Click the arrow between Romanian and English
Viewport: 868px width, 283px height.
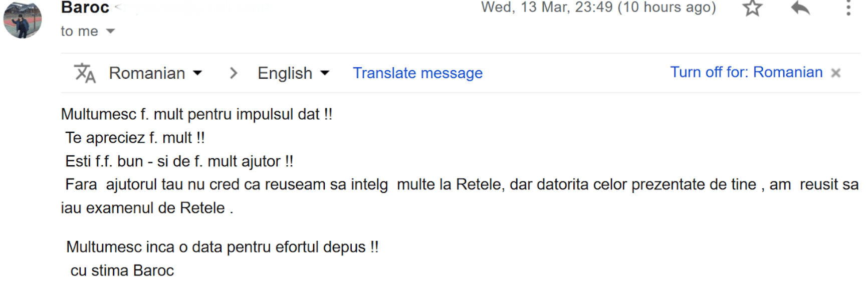click(x=233, y=73)
